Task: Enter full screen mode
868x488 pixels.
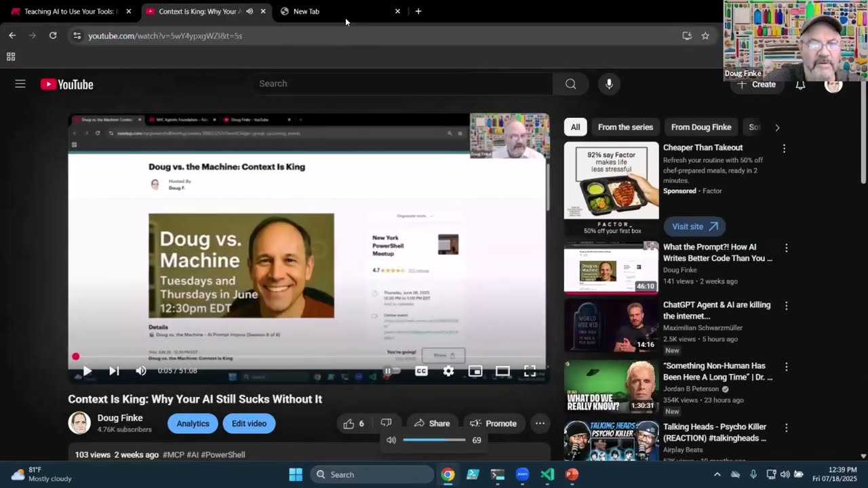Action: coord(530,371)
